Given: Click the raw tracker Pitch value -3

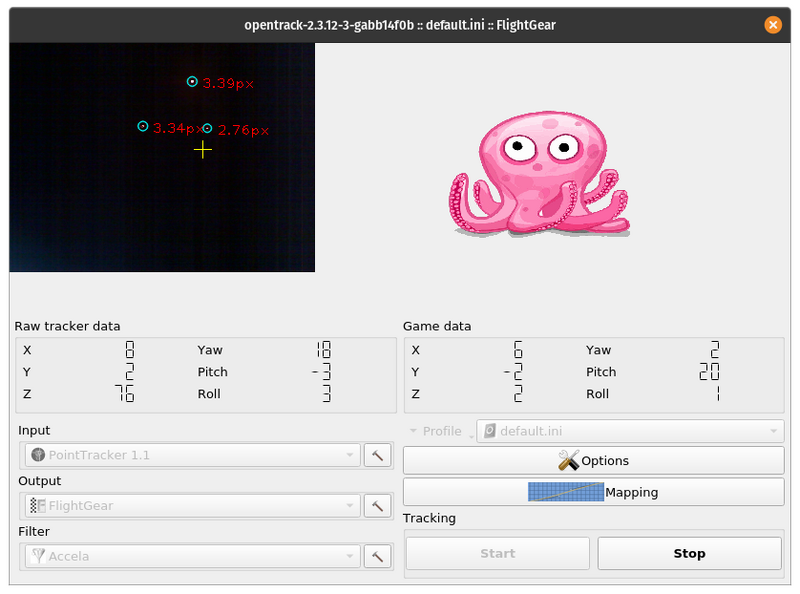Looking at the screenshot, I should (322, 372).
